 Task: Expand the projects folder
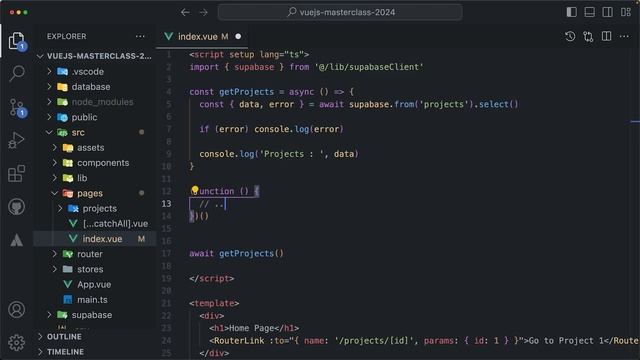coord(95,208)
